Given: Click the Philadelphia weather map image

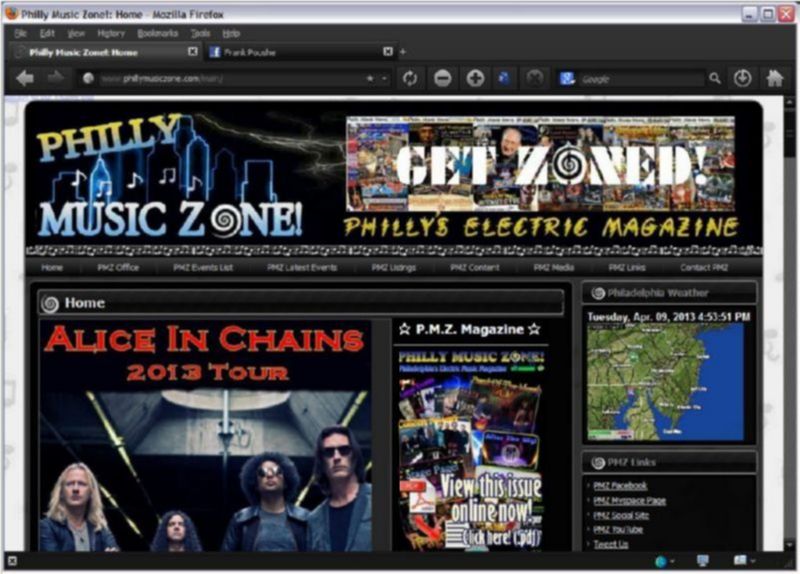Looking at the screenshot, I should pyautogui.click(x=665, y=382).
